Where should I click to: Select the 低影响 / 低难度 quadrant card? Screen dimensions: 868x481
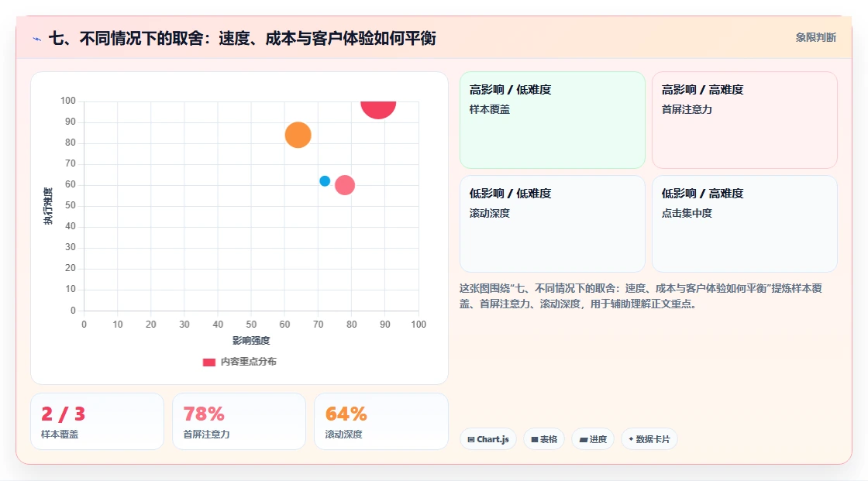[553, 224]
